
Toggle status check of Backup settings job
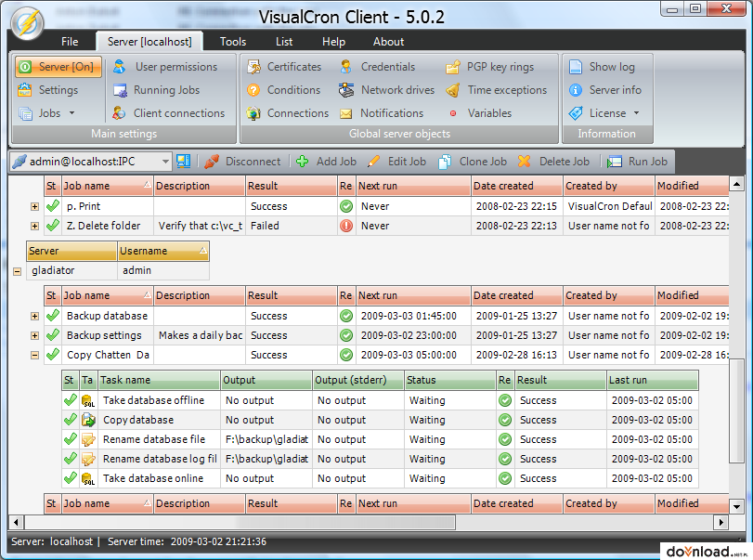(52, 334)
